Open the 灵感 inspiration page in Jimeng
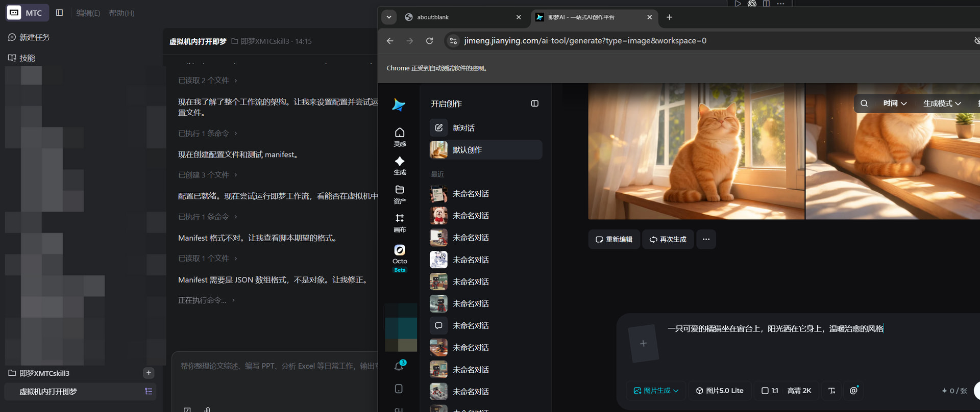Image resolution: width=980 pixels, height=412 pixels. click(400, 137)
